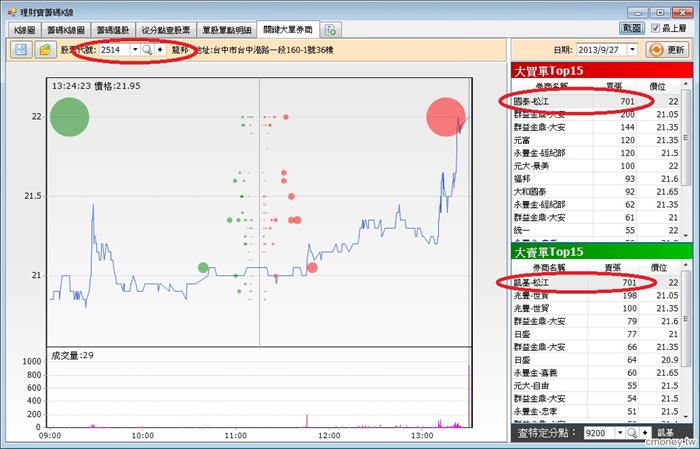The width and height of the screenshot is (700, 449).
Task: Click the 大賣單Top15 header
Action: (602, 252)
